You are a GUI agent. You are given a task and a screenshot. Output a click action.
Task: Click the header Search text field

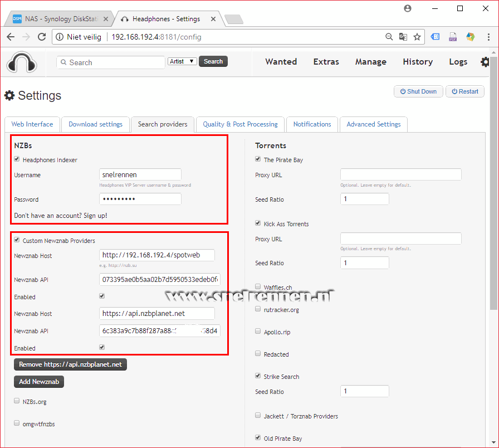click(111, 62)
